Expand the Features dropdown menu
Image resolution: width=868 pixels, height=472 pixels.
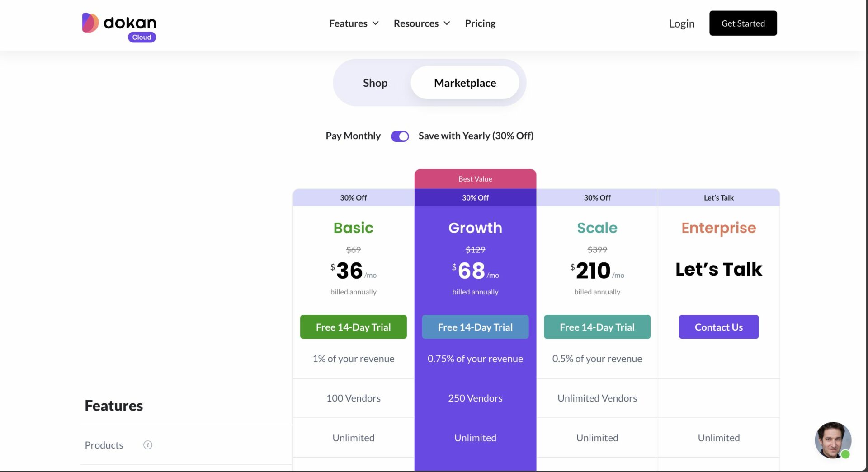tap(354, 23)
